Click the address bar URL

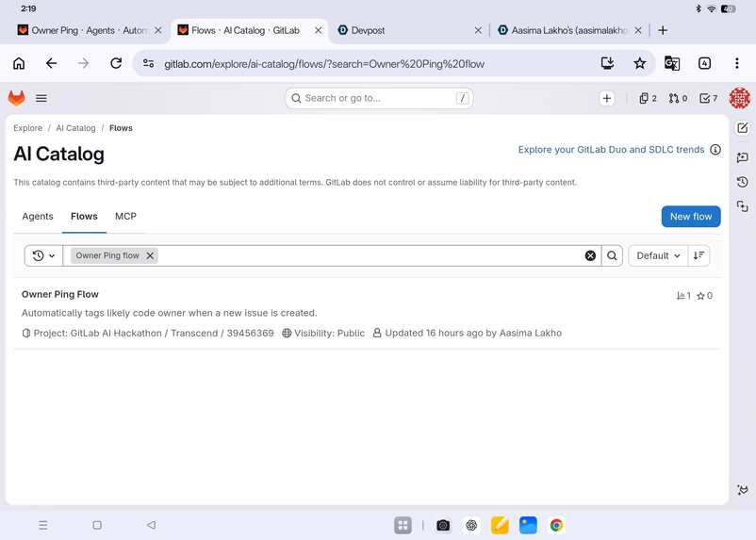pos(324,64)
